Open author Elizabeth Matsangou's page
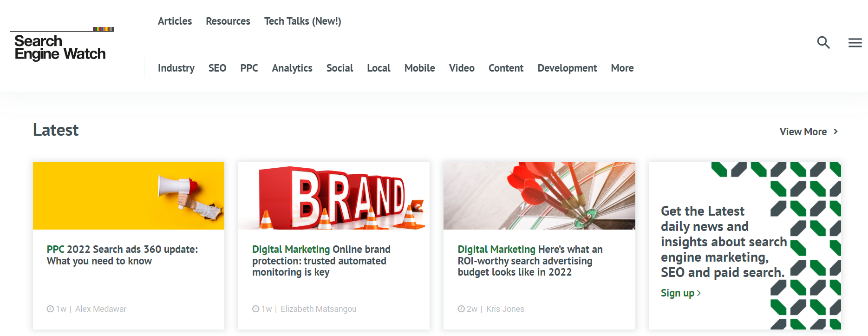This screenshot has width=868, height=336. pos(318,309)
